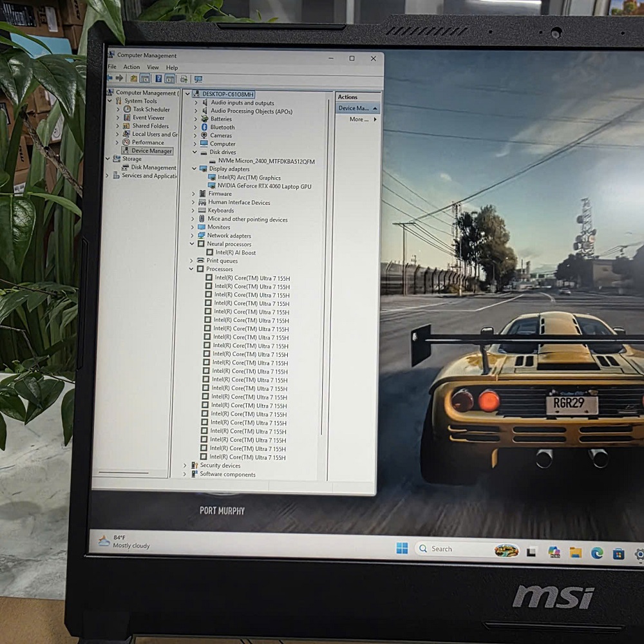Scan for hardware changes from the toolbar
The image size is (644, 644).
[x=184, y=79]
